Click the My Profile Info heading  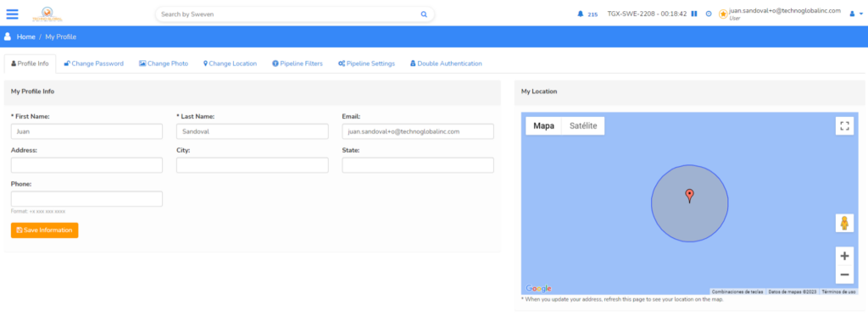pyautogui.click(x=33, y=91)
